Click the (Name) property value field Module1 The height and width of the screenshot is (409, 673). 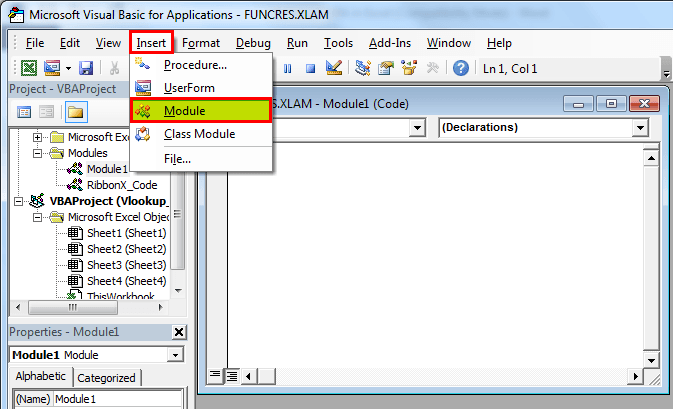tap(118, 399)
